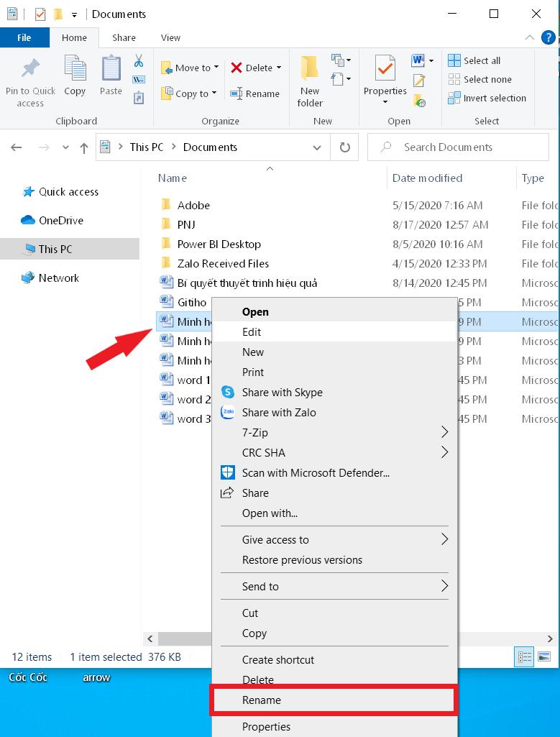The image size is (560, 737).
Task: Select the Power BI Desktop folder
Action: [219, 244]
